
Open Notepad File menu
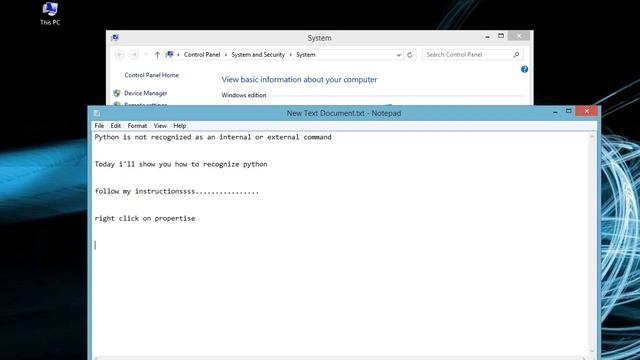[x=99, y=126]
